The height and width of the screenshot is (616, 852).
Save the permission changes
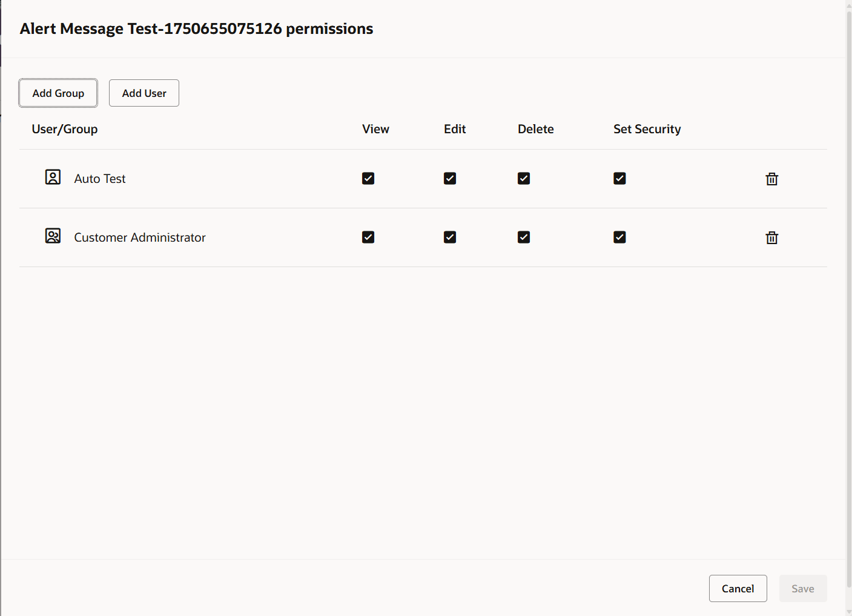(803, 589)
